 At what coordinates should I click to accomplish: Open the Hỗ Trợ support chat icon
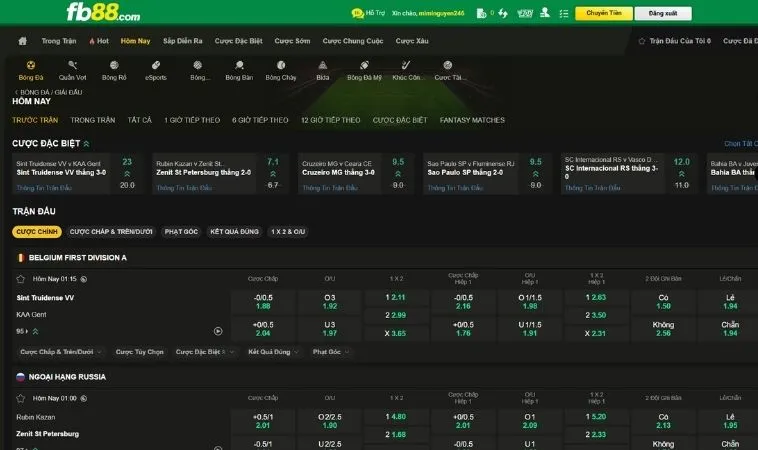[x=358, y=14]
